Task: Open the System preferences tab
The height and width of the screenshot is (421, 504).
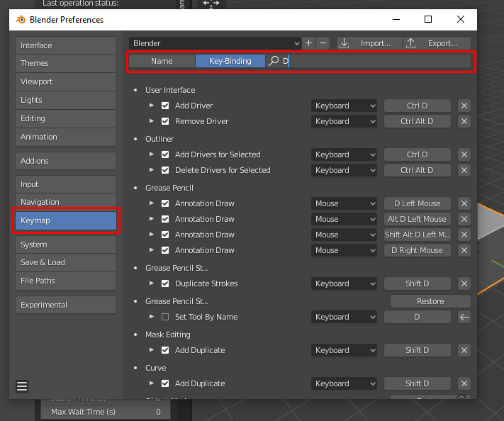Action: [x=66, y=245]
